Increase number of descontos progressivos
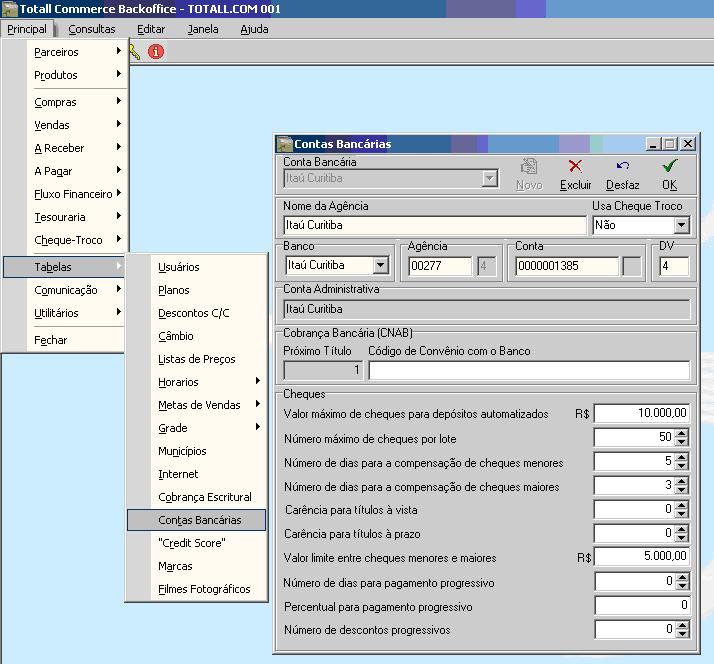 tap(682, 625)
